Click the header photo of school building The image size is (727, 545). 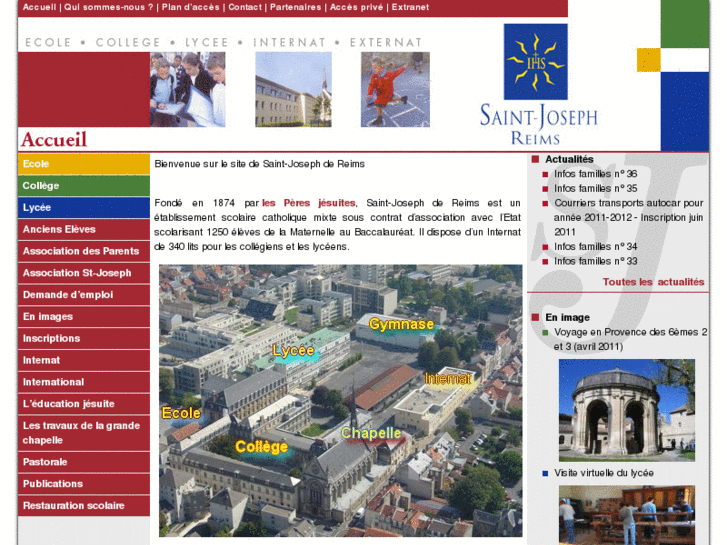293,90
